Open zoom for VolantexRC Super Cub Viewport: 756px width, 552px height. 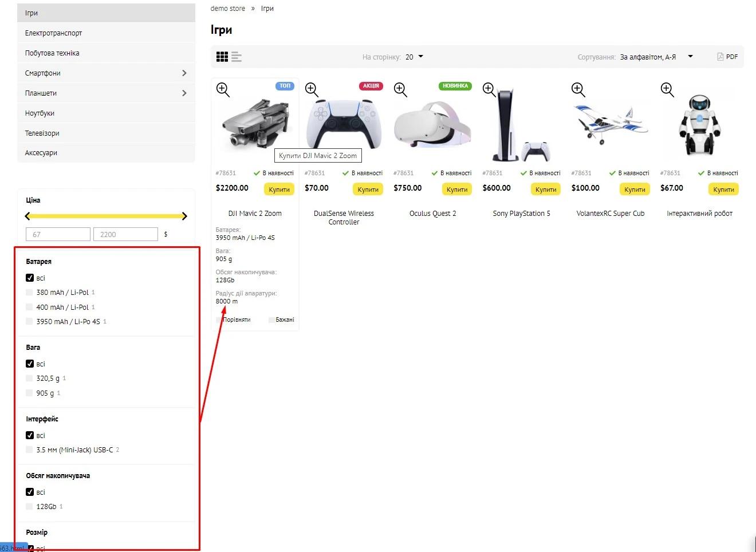point(578,89)
